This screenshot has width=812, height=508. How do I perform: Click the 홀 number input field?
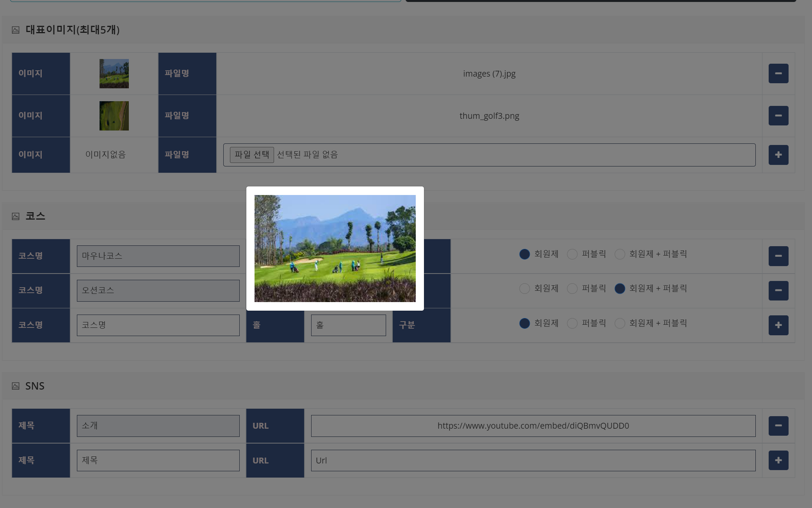pyautogui.click(x=348, y=325)
